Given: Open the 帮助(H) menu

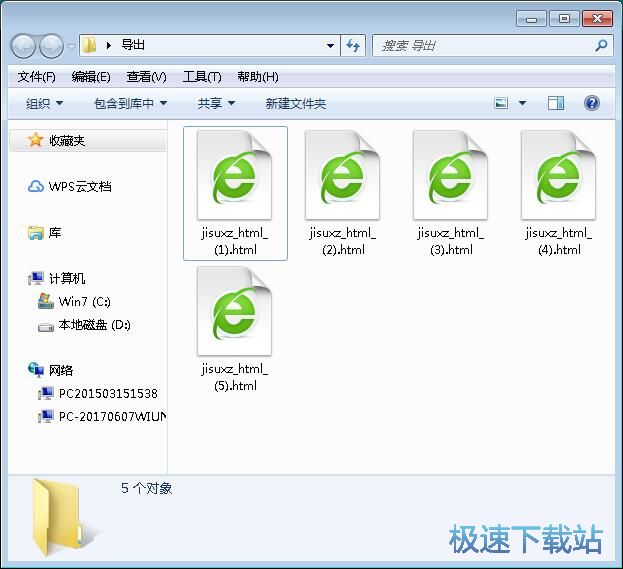Looking at the screenshot, I should click(258, 77).
